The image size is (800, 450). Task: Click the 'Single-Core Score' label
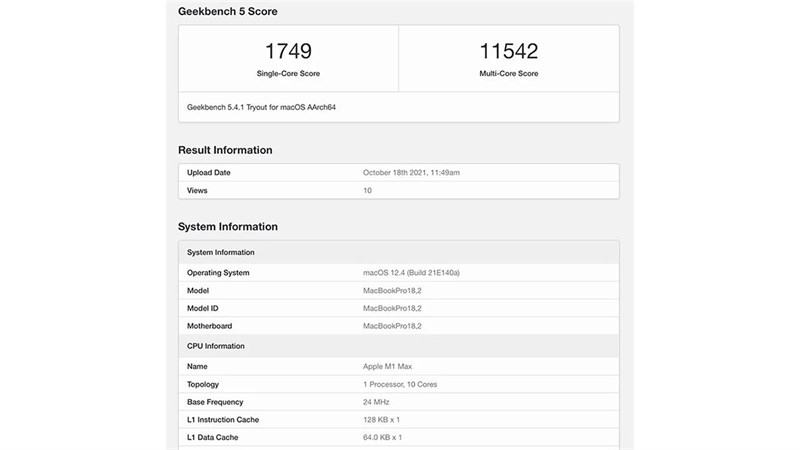(x=288, y=73)
